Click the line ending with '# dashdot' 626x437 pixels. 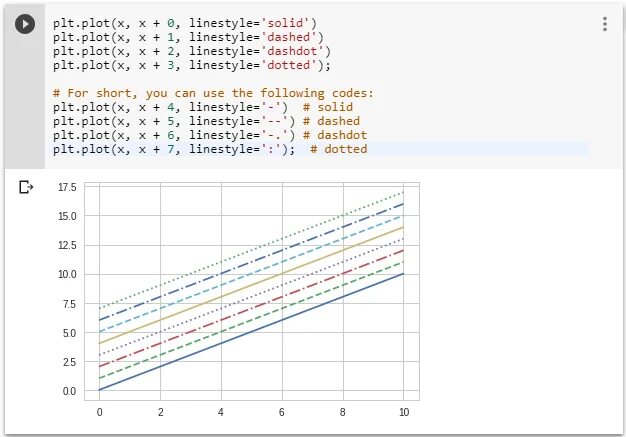click(210, 135)
